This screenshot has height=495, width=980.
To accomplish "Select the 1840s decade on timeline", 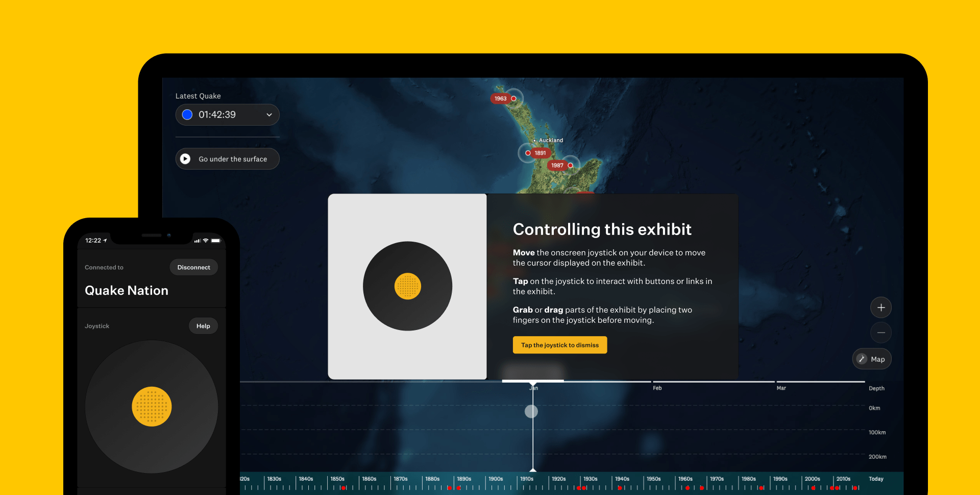I will click(306, 479).
